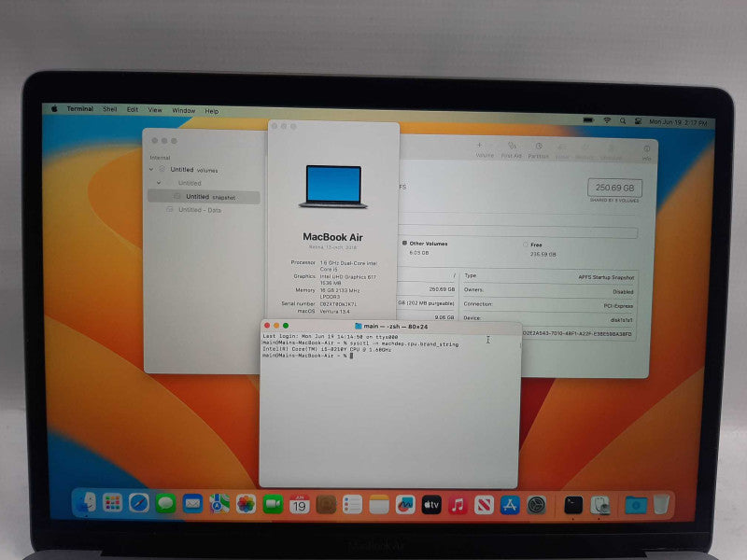Viewport: 747px width, 560px height.
Task: Minimize Terminal window with yellow button
Action: click(x=276, y=325)
